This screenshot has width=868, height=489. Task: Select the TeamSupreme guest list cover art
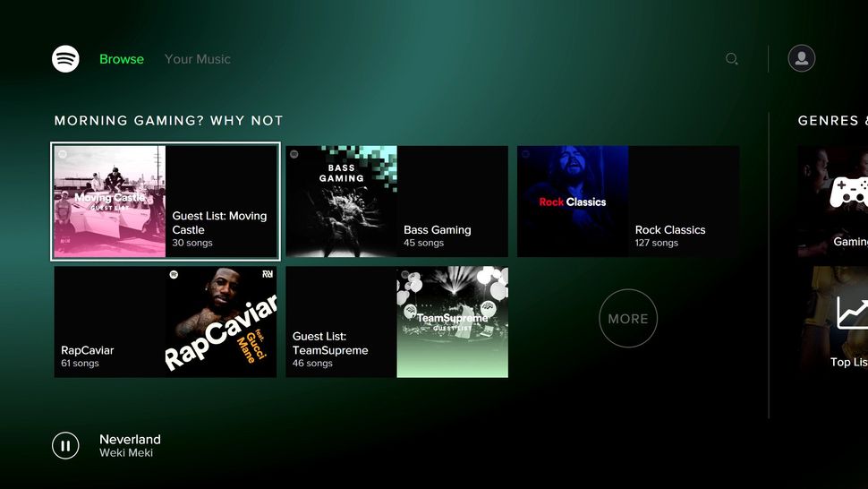click(x=452, y=322)
